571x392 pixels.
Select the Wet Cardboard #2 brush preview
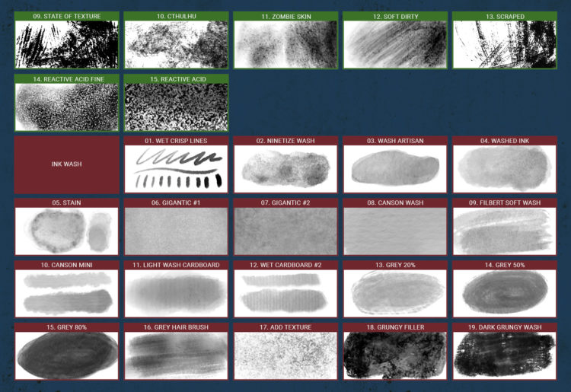pyautogui.click(x=285, y=293)
